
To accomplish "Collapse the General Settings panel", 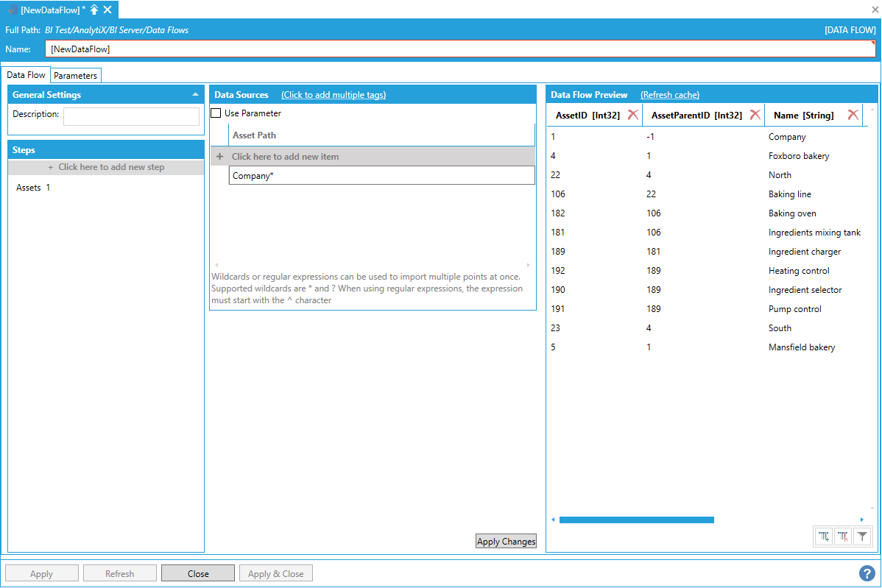I will tap(195, 95).
